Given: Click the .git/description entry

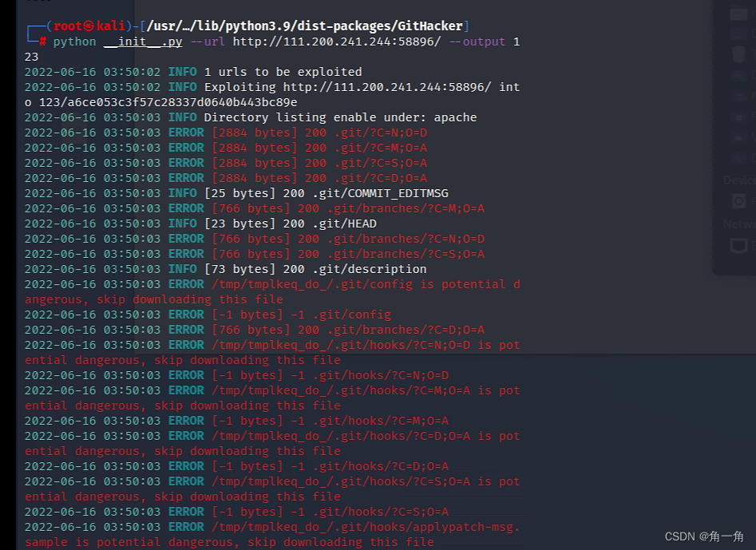Looking at the screenshot, I should [370, 269].
